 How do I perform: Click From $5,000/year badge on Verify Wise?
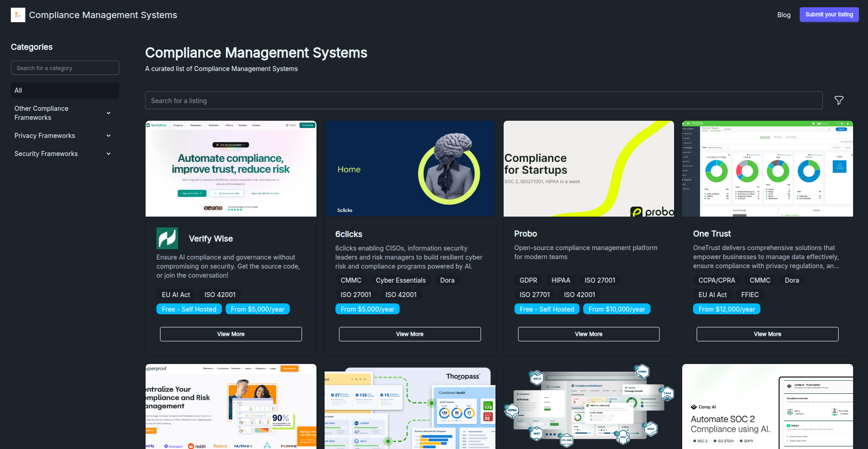[x=258, y=309]
